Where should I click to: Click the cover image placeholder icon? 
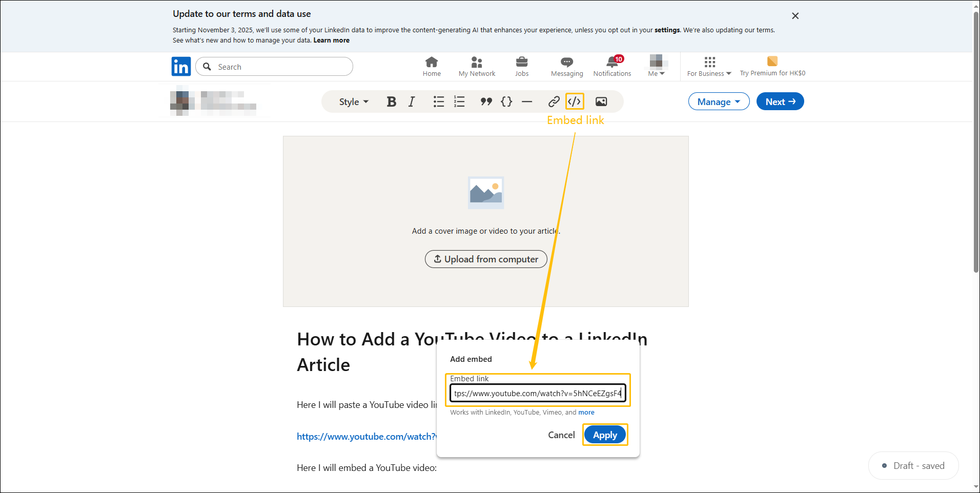tap(486, 193)
